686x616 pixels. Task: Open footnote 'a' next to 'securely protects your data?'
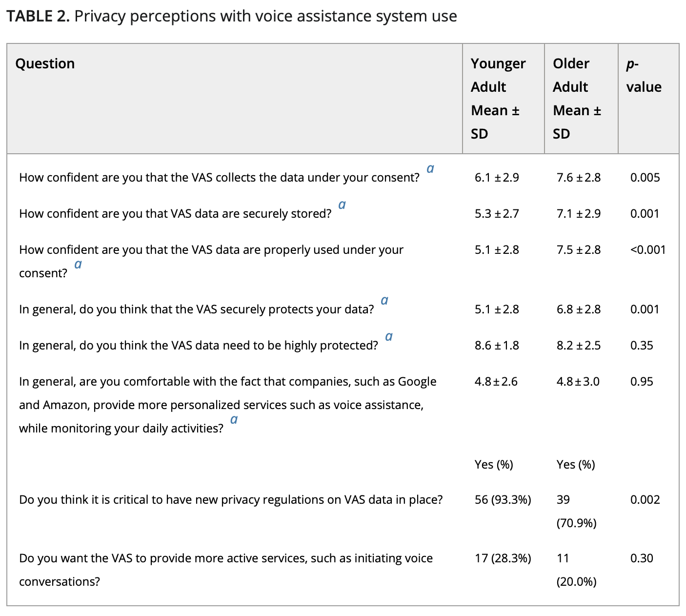pos(384,301)
